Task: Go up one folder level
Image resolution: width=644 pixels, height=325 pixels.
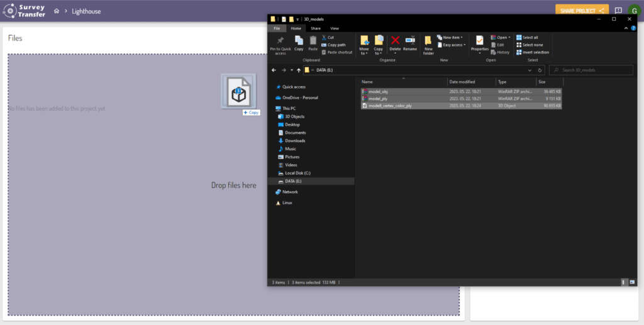Action: pyautogui.click(x=299, y=70)
